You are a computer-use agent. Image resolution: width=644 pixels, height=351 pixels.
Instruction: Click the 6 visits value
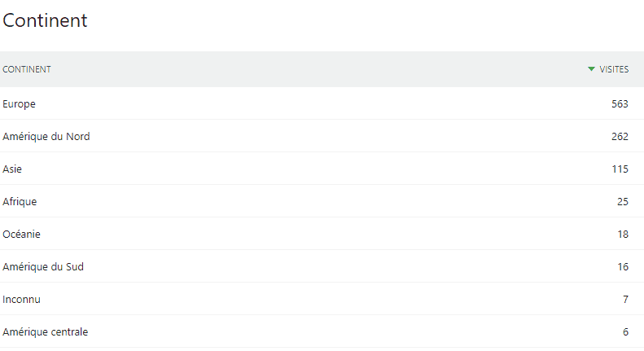click(x=625, y=331)
